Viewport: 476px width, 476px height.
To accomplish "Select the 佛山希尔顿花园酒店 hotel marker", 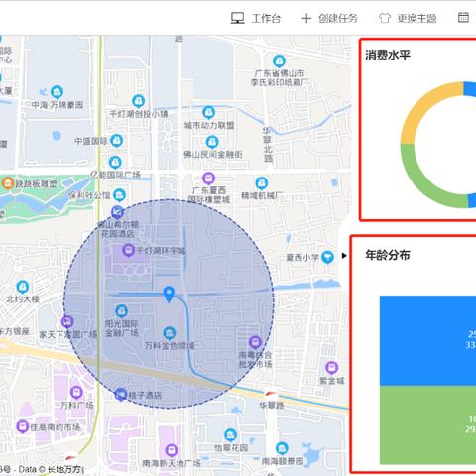I will pos(117,212).
